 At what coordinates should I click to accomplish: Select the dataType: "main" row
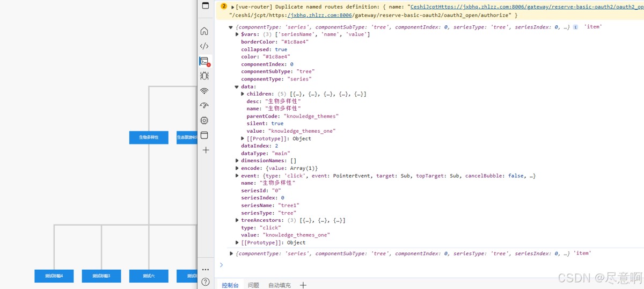click(266, 154)
